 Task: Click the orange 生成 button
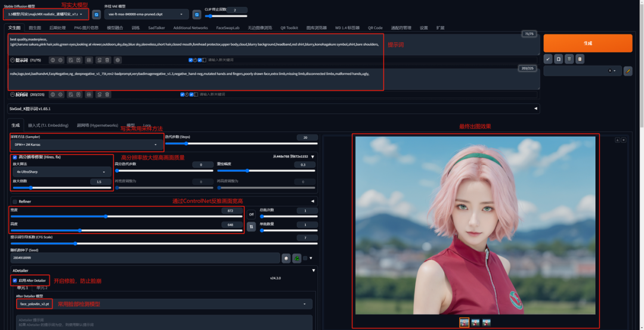click(x=588, y=43)
